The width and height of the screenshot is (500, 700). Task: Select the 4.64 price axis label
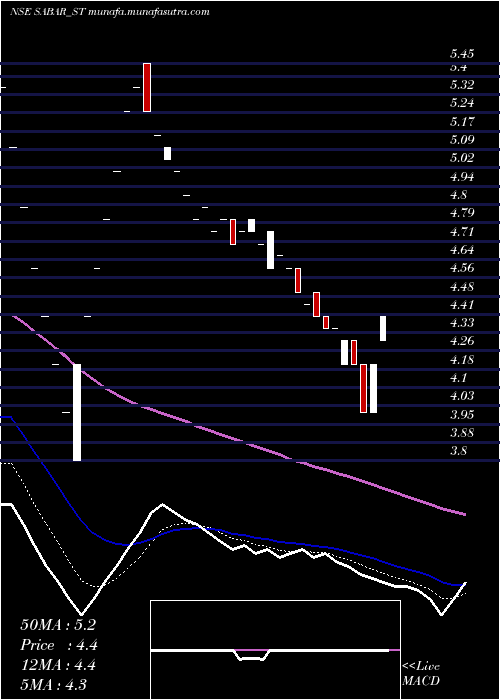pos(462,250)
